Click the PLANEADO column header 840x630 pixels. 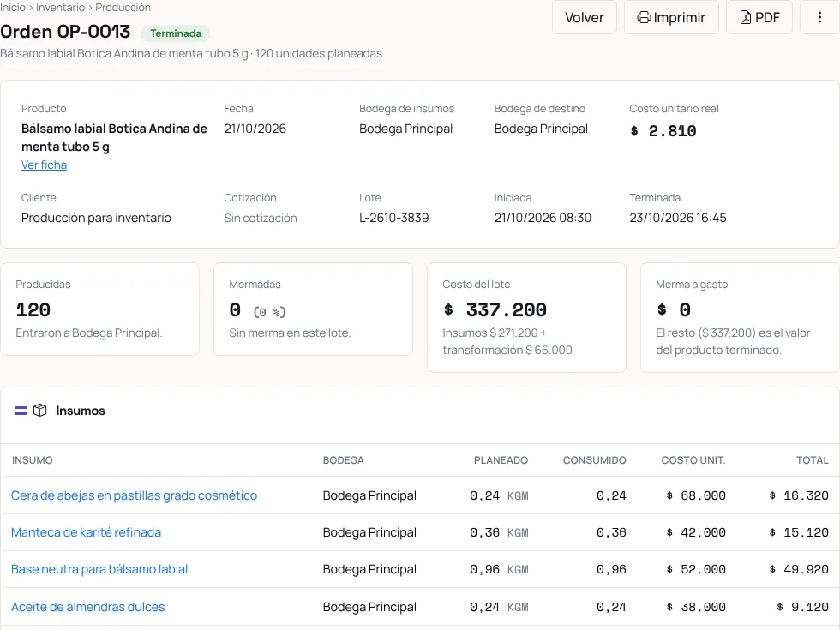coord(501,460)
